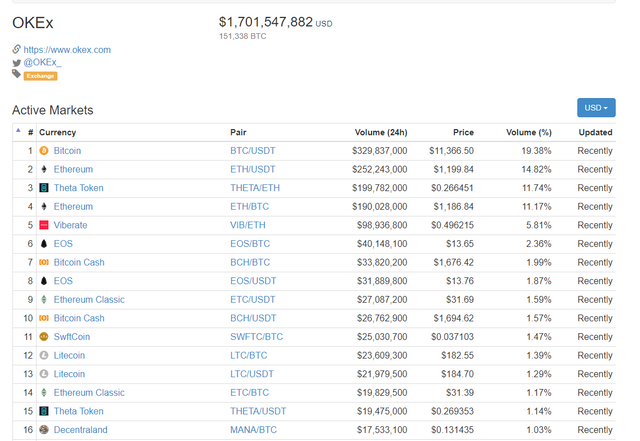
Task: Click the SwftCoin icon
Action: coord(44,336)
